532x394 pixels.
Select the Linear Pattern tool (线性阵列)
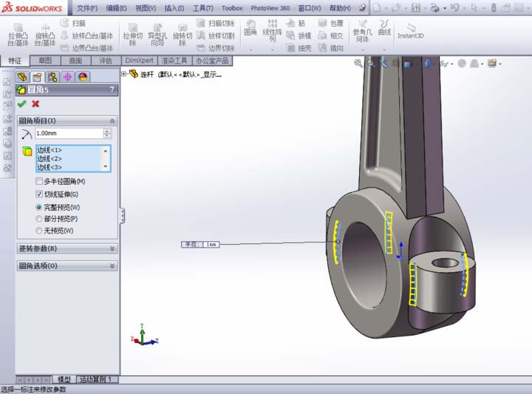pyautogui.click(x=272, y=30)
